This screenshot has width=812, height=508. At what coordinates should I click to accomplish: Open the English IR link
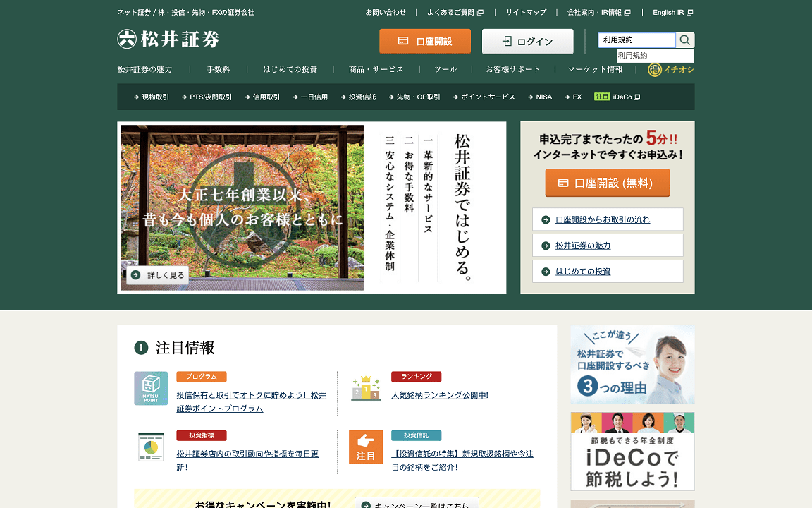tap(672, 12)
